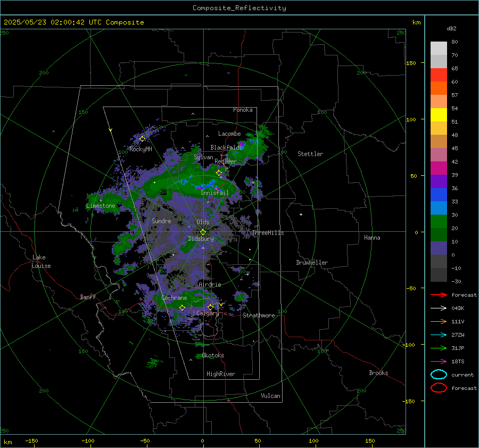Click the magenta 18TS arrow in legend

coord(439,362)
